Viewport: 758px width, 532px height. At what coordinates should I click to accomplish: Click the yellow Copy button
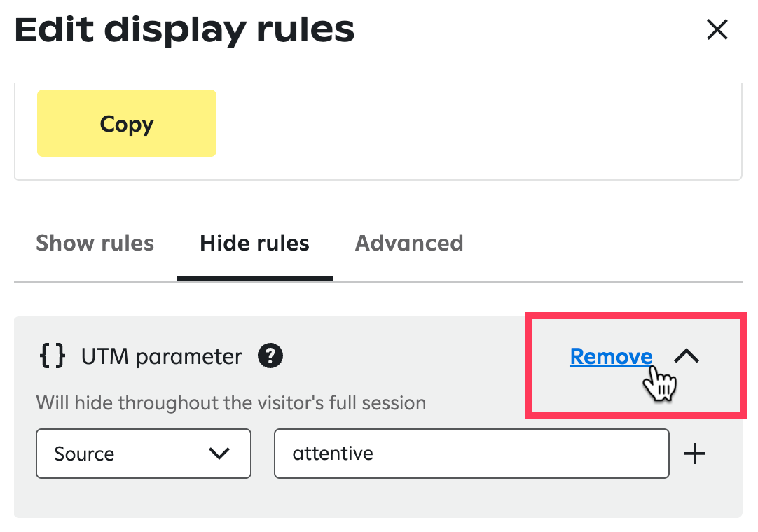[x=126, y=123]
